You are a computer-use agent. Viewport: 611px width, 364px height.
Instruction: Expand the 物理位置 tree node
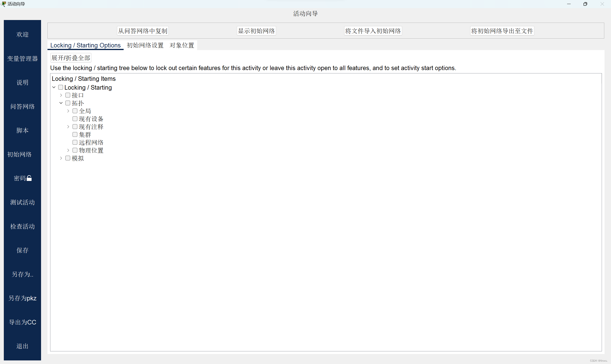[x=68, y=150]
